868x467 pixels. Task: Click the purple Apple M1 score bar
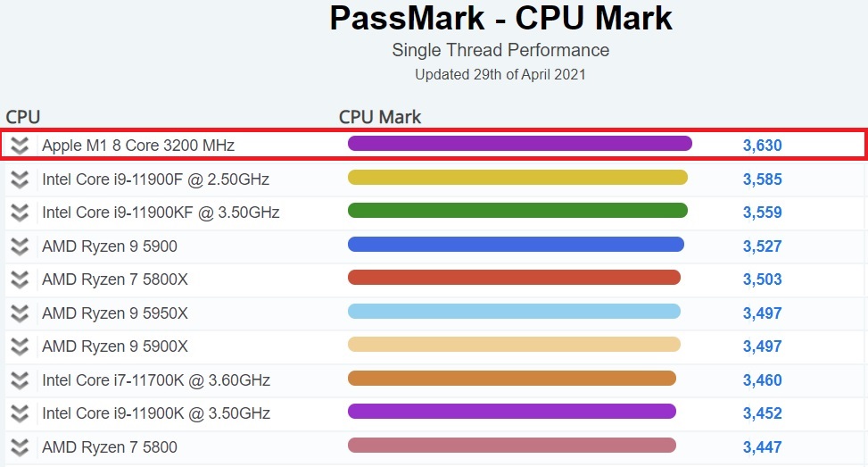pyautogui.click(x=519, y=144)
